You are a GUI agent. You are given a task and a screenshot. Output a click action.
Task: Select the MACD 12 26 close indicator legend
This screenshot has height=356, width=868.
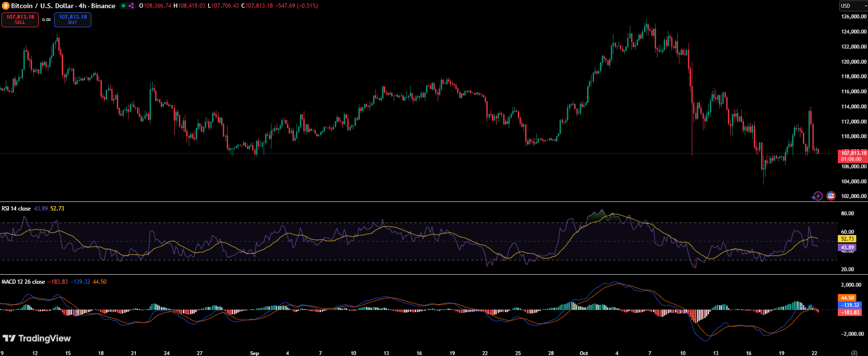(x=23, y=282)
